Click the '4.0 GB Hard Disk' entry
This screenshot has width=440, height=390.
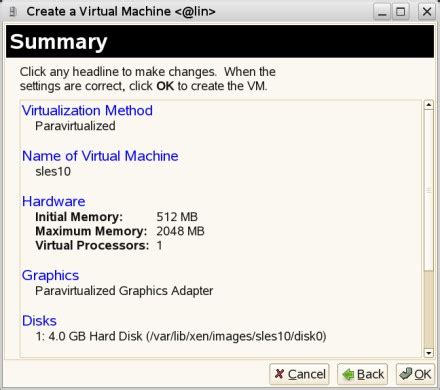[181, 336]
